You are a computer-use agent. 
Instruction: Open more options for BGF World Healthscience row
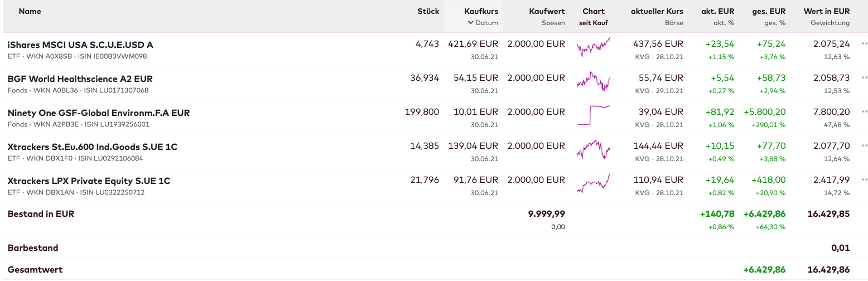click(x=864, y=77)
